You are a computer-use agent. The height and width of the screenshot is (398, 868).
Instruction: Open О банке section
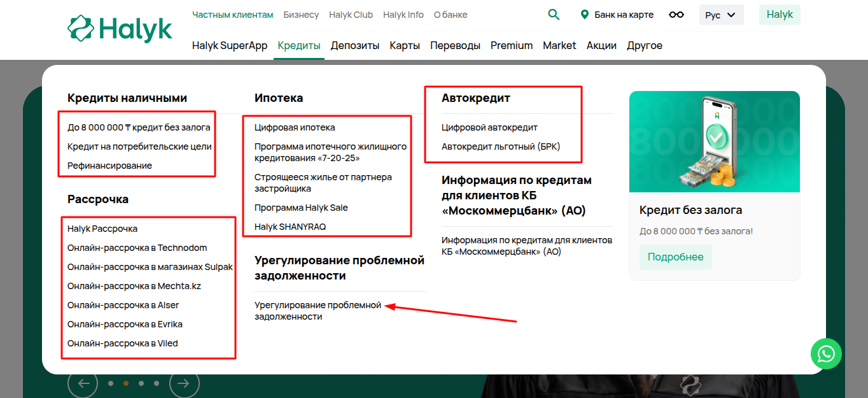click(451, 15)
